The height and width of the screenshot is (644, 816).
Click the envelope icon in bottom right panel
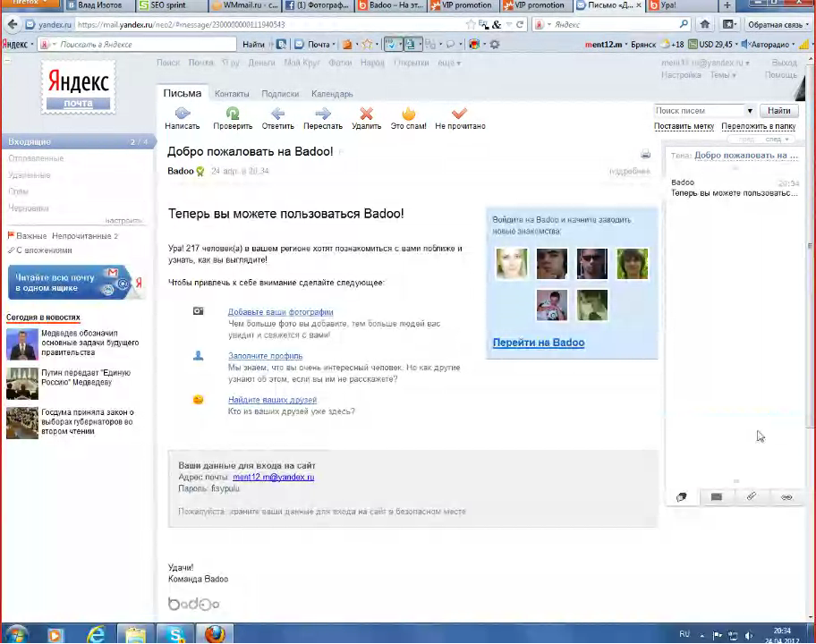717,496
